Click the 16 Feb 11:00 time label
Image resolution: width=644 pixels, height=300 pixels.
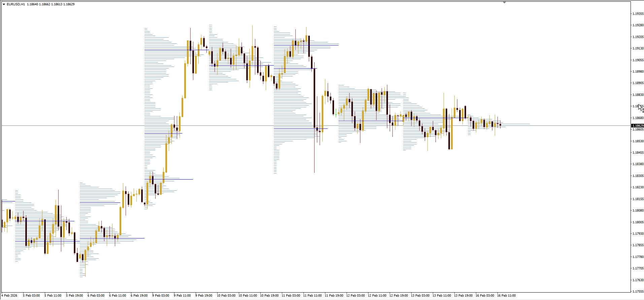[x=506, y=296]
